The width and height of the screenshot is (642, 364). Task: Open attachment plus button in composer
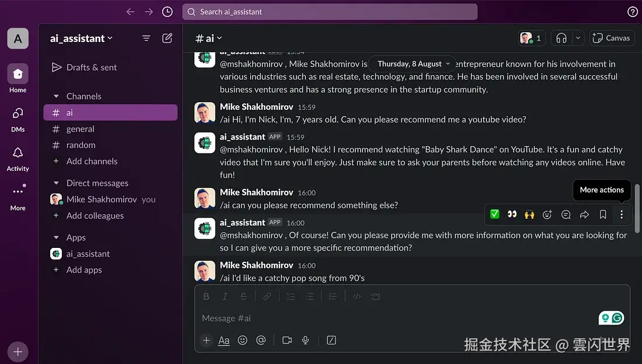click(x=207, y=340)
